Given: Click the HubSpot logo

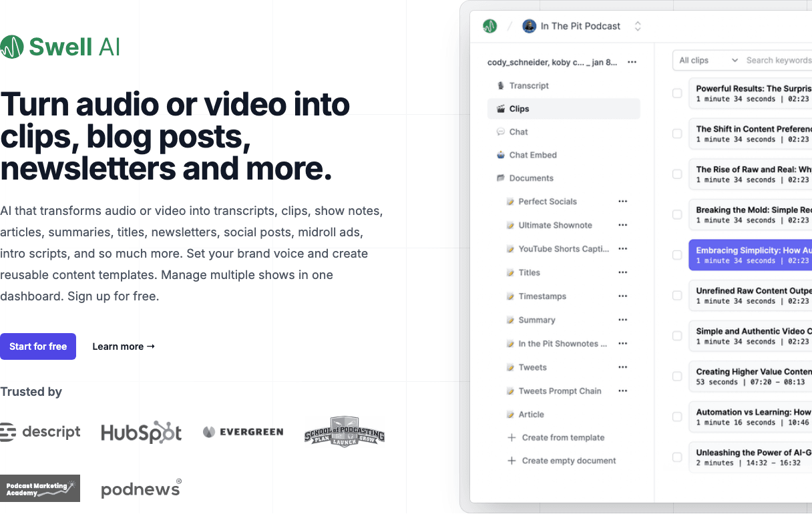Looking at the screenshot, I should click(142, 433).
